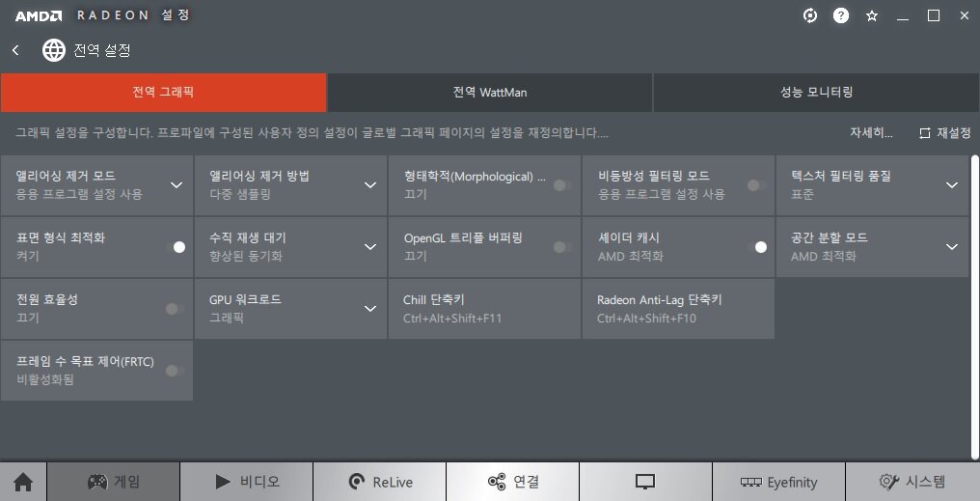Image resolution: width=980 pixels, height=501 pixels.
Task: Go back using the left arrow
Action: tap(16, 50)
